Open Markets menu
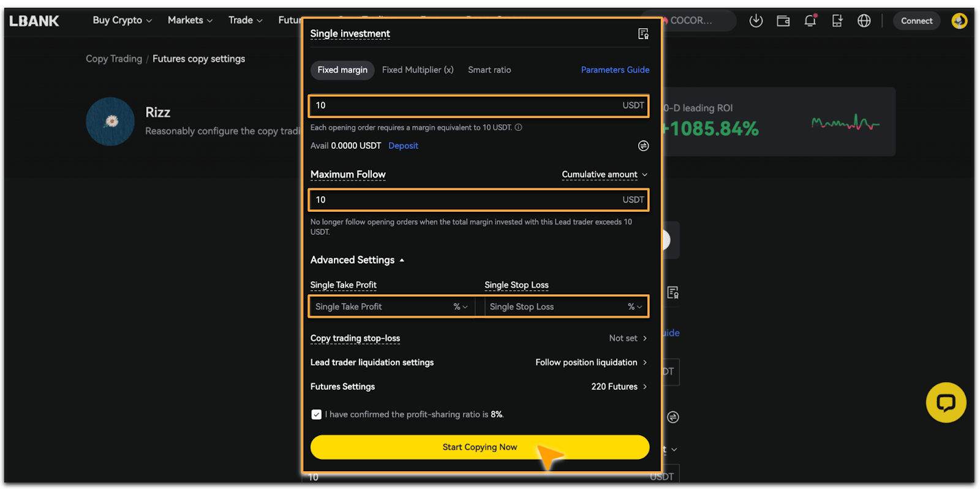The height and width of the screenshot is (489, 980). [x=190, y=20]
